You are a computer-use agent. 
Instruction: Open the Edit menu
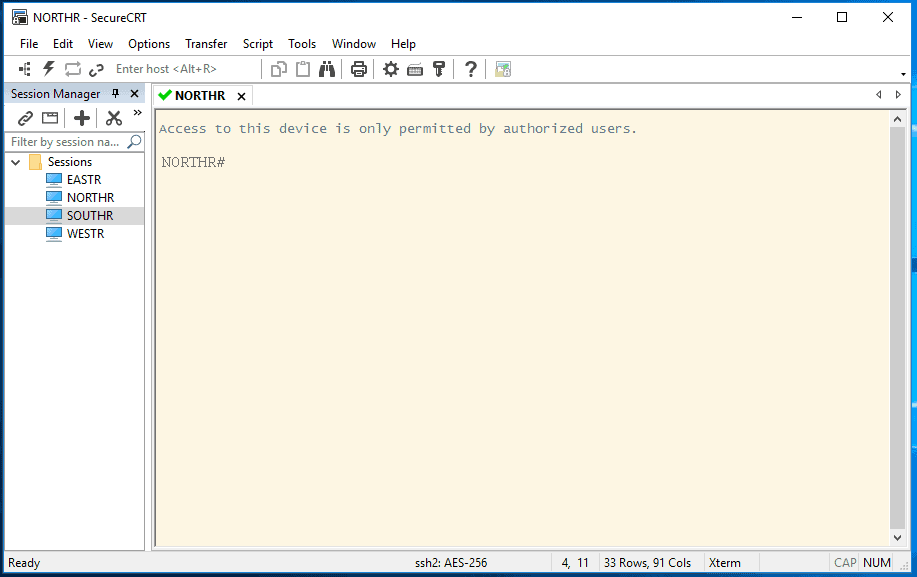63,44
